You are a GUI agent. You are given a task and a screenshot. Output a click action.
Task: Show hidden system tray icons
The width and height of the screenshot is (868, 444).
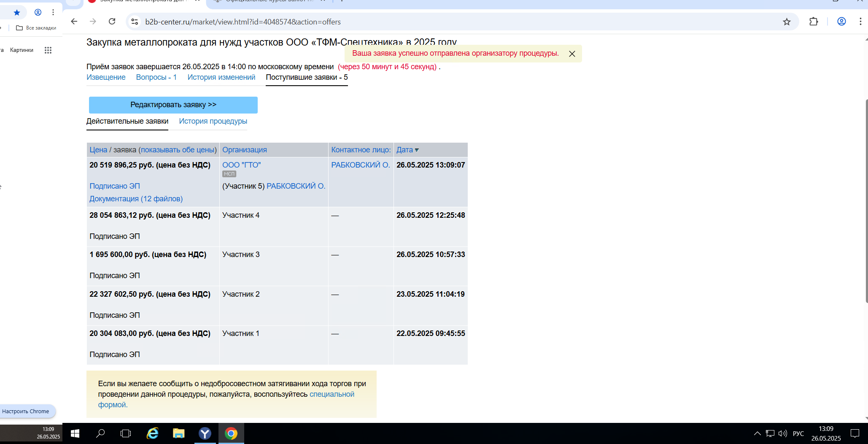757,433
